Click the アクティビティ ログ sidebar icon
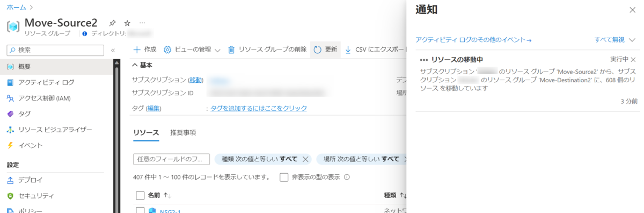This screenshot has height=213, width=644. 10,82
